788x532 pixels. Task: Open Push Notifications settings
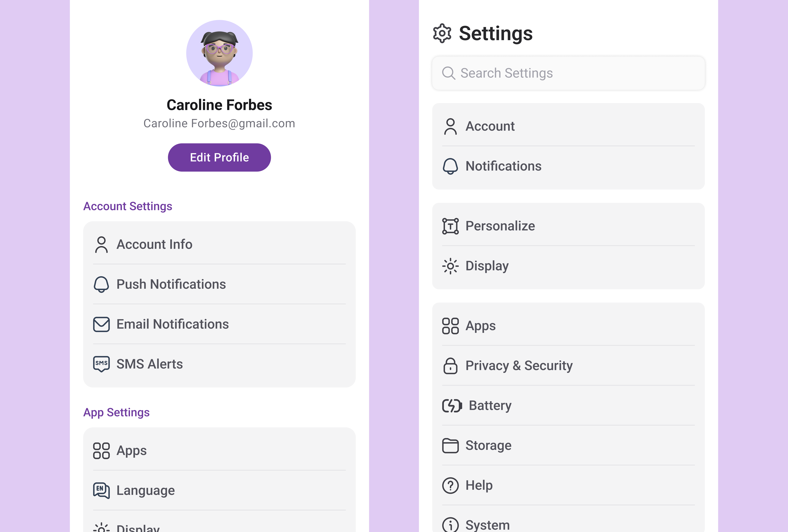pos(171,284)
